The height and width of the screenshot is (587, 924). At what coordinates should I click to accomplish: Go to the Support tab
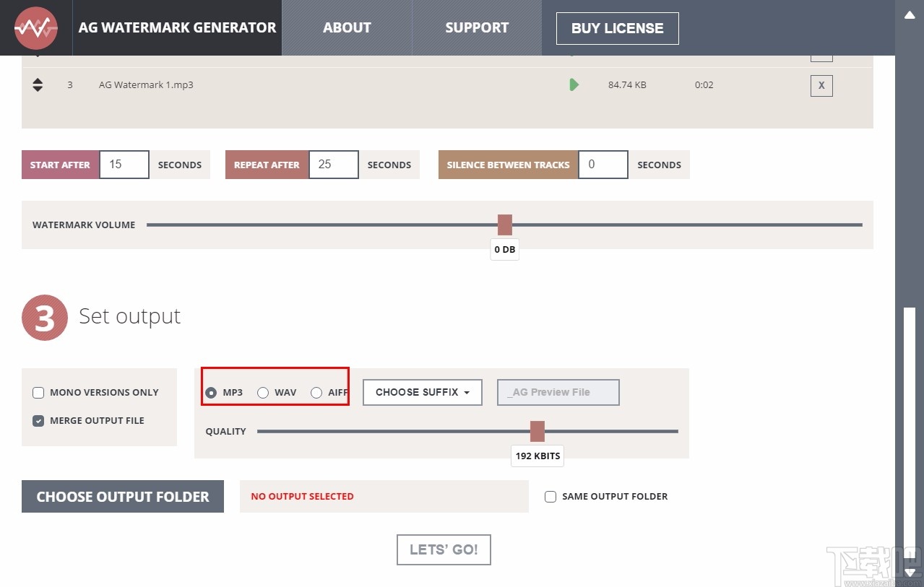(477, 28)
